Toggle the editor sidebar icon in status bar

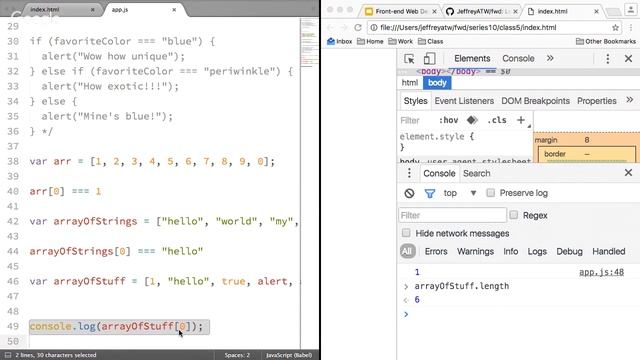tap(7, 355)
